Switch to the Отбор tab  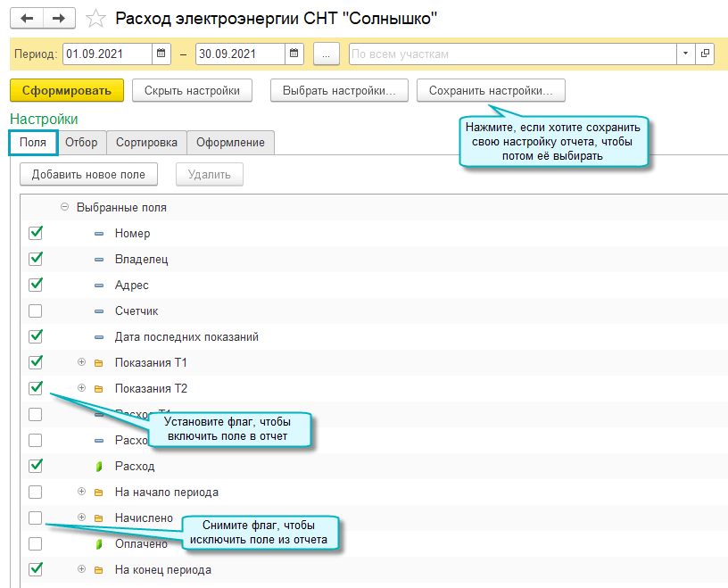[81, 143]
